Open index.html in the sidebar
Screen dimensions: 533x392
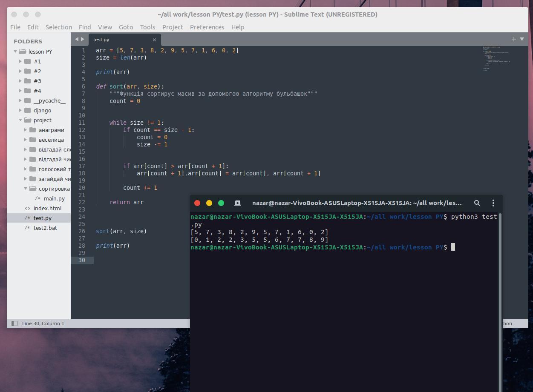47,208
